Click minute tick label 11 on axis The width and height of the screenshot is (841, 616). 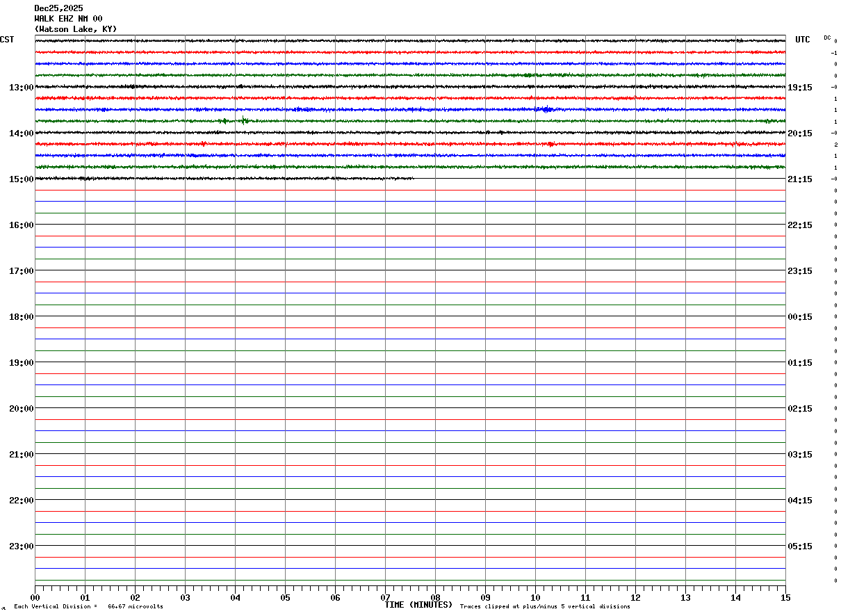(585, 598)
